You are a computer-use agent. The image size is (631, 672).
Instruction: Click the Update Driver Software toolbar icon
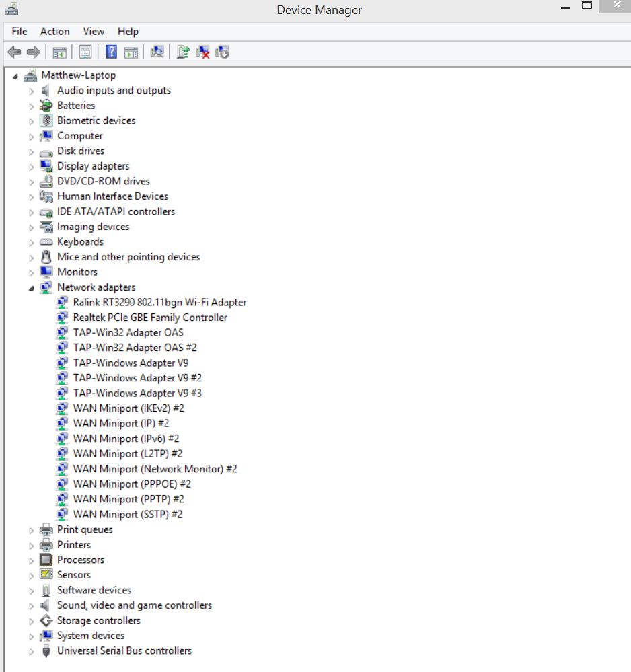click(182, 52)
